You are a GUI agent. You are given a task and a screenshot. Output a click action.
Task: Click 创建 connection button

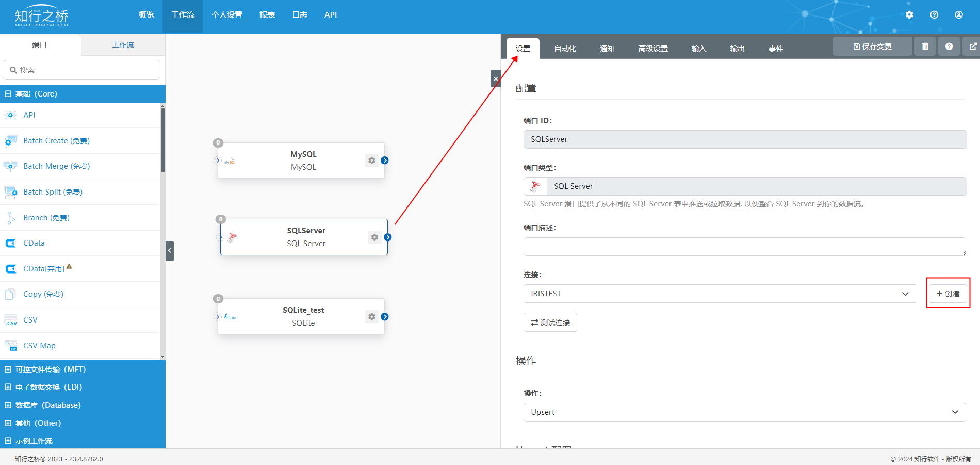point(948,294)
